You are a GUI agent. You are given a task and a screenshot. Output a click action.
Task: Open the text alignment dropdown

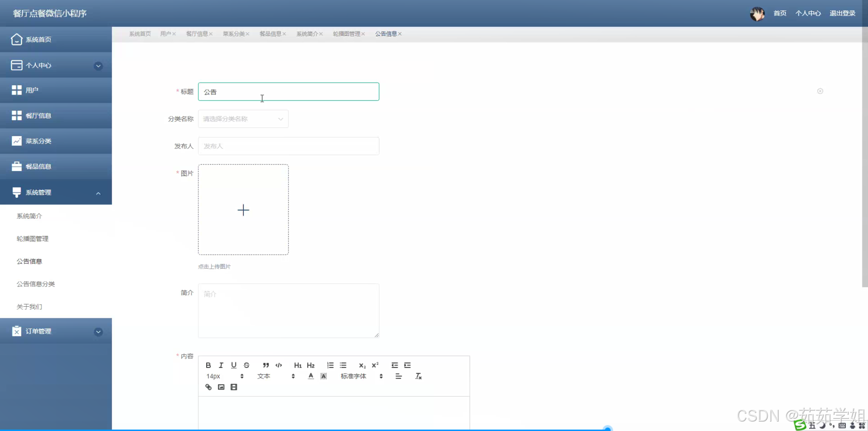point(399,376)
